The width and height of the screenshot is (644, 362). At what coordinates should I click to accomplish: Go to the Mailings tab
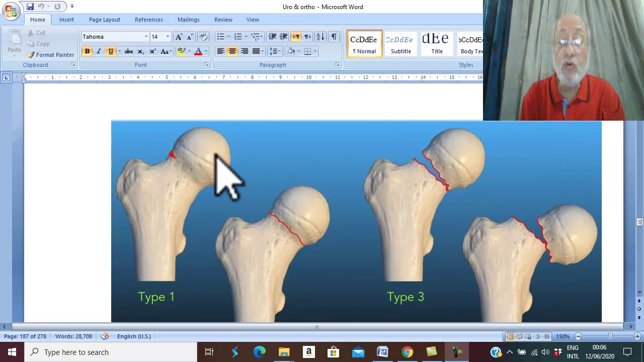coord(189,20)
